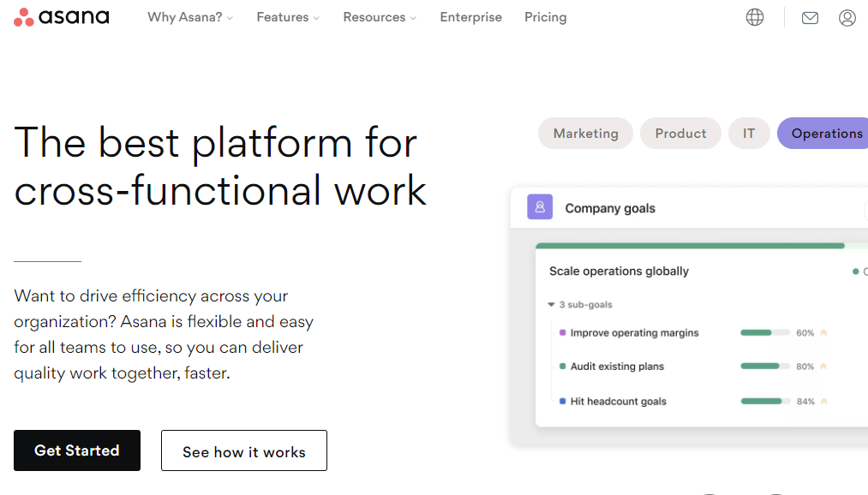Click the Company goals heading
The image size is (868, 495).
click(610, 208)
